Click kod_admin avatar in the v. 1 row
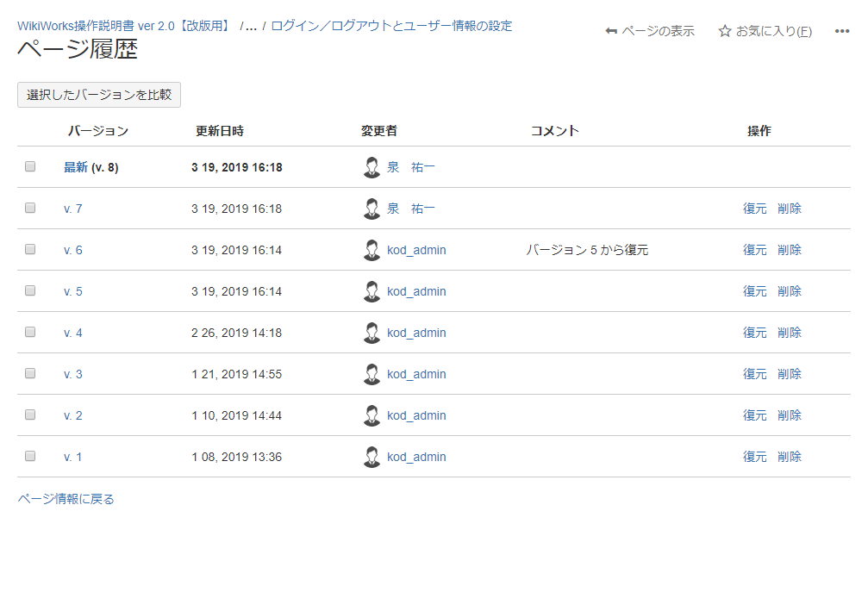Viewport: 868px width, 611px height. click(x=372, y=457)
